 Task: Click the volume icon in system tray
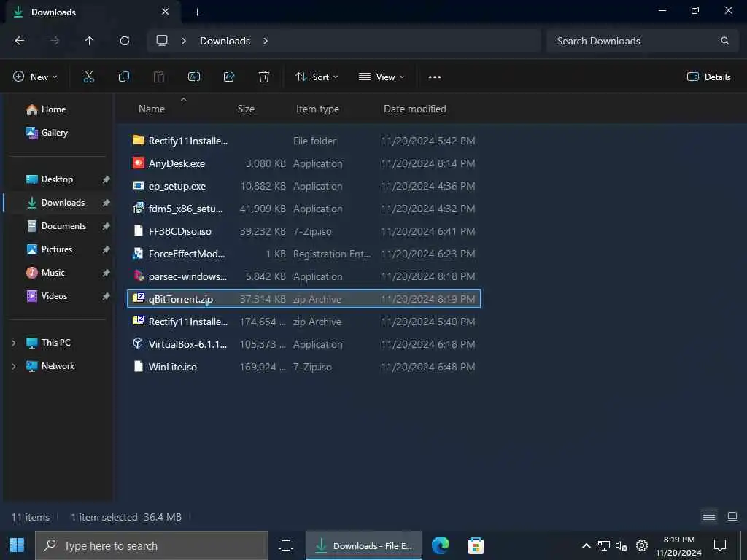[x=622, y=545]
